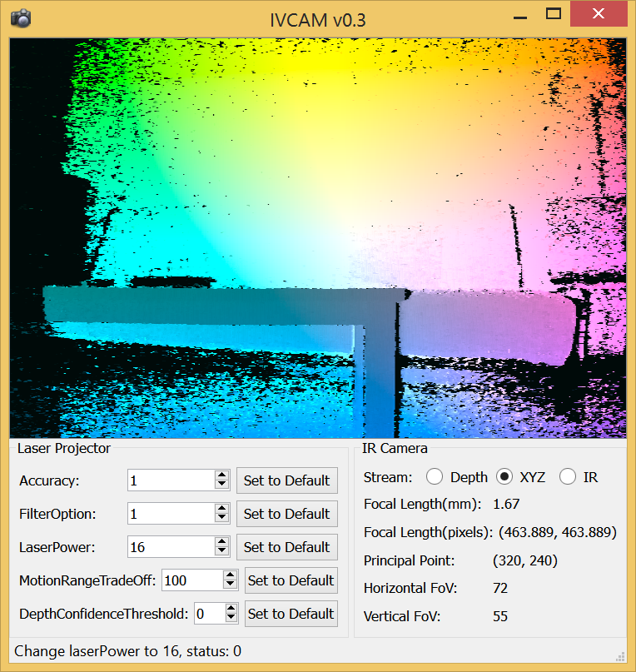The width and height of the screenshot is (636, 672).
Task: Select the Depth stream radio button
Action: (435, 477)
